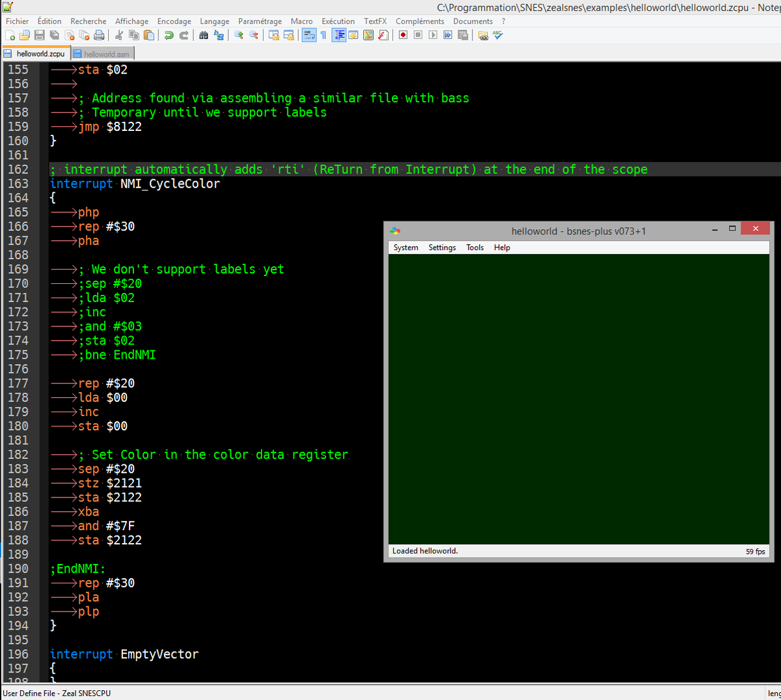Open the Document Map panel icon
781x700 pixels.
(x=368, y=35)
